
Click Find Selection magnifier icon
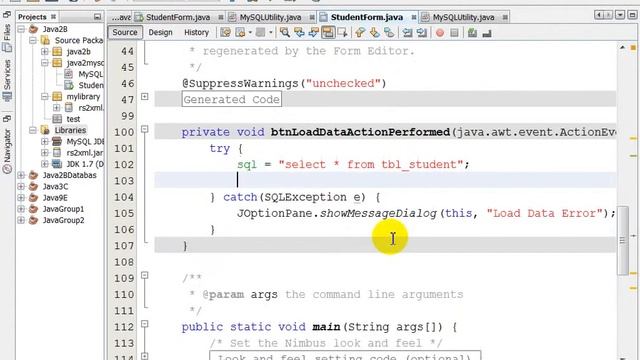[285, 33]
